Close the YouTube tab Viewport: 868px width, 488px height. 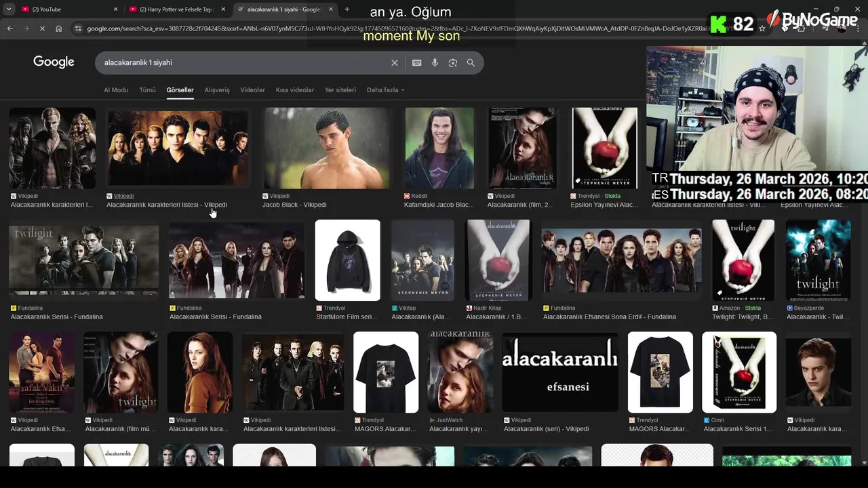[115, 9]
